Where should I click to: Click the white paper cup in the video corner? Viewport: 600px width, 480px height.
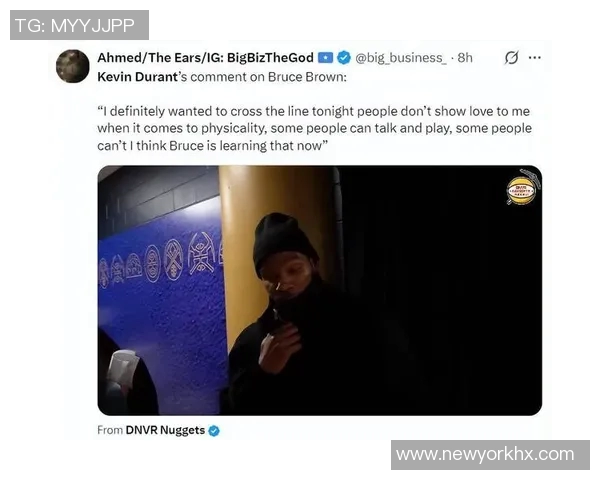122,367
